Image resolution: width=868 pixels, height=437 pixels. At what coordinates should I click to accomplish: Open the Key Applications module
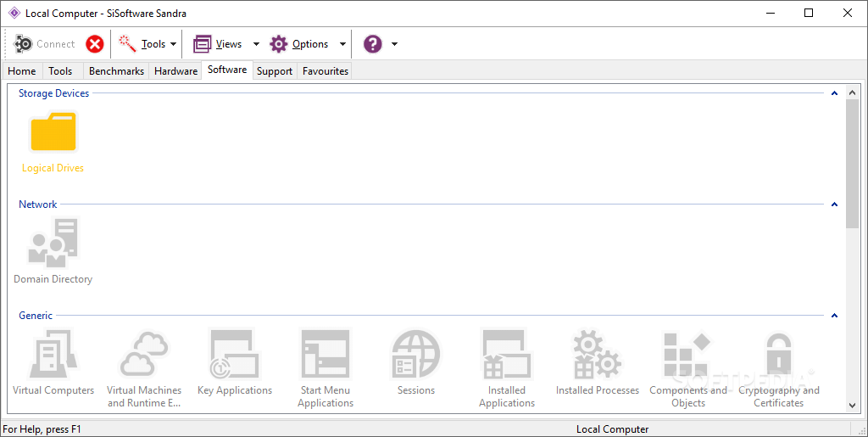[235, 363]
